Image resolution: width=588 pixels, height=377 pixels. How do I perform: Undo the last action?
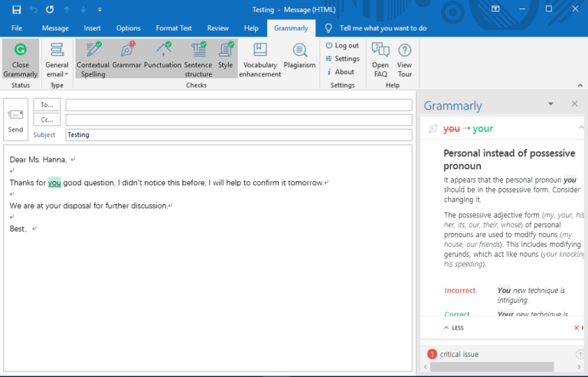click(34, 10)
